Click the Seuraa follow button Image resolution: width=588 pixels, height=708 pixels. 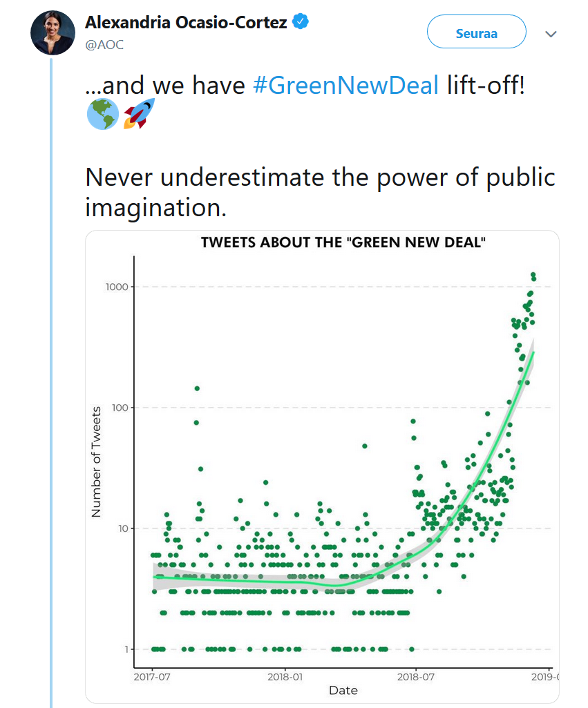click(x=477, y=32)
